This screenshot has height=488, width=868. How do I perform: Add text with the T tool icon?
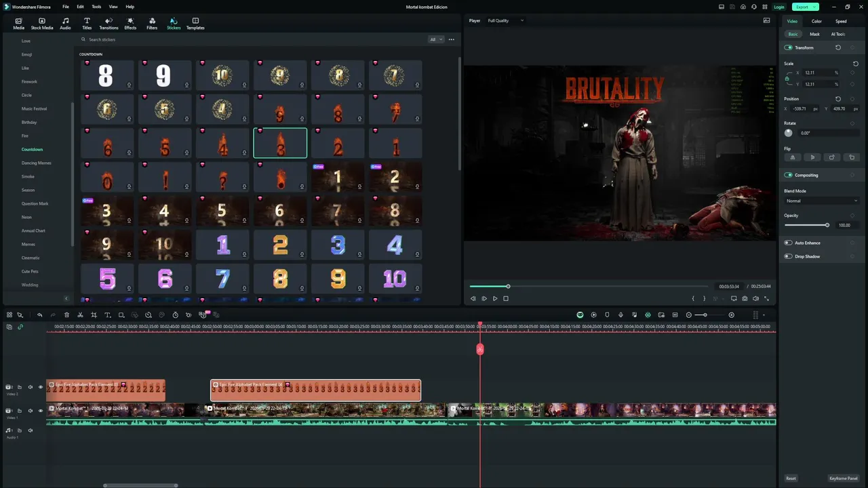click(x=107, y=315)
